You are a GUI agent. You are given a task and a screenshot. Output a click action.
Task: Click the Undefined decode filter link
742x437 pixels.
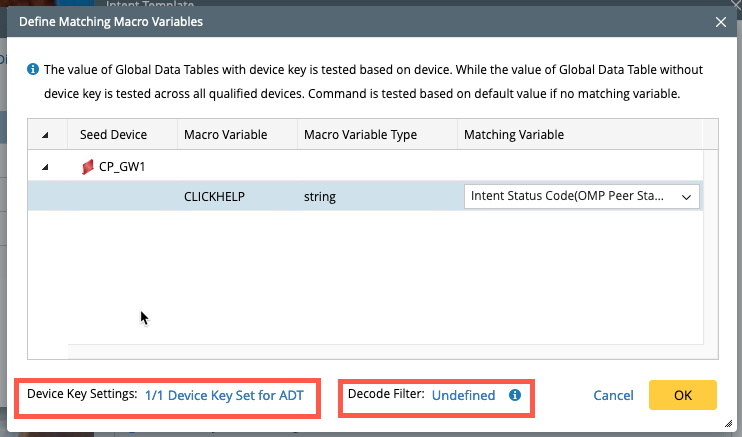(463, 395)
